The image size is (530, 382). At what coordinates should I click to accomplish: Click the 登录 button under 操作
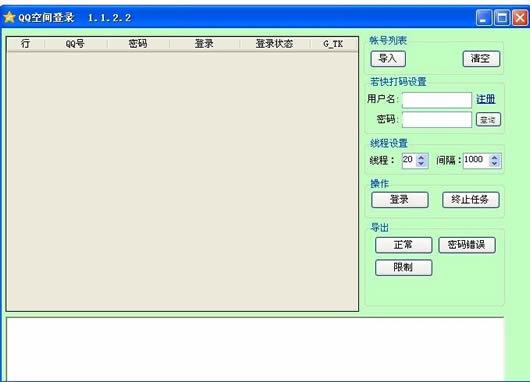pos(400,200)
